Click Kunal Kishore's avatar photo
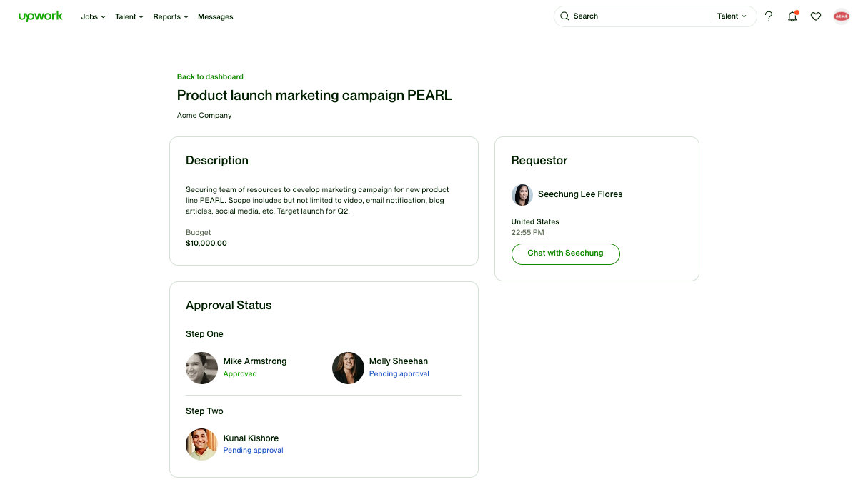 coord(201,444)
